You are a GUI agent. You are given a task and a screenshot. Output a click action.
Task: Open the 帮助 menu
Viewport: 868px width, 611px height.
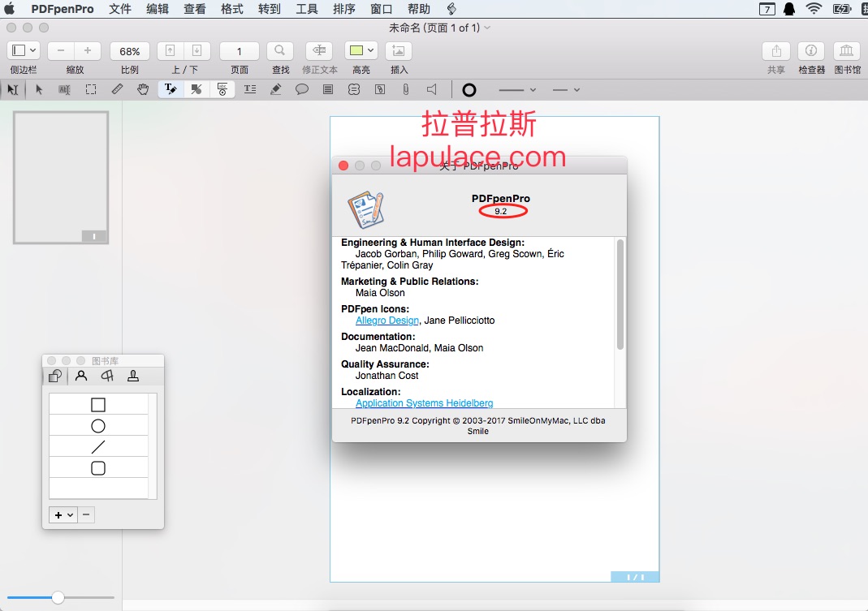pos(418,9)
